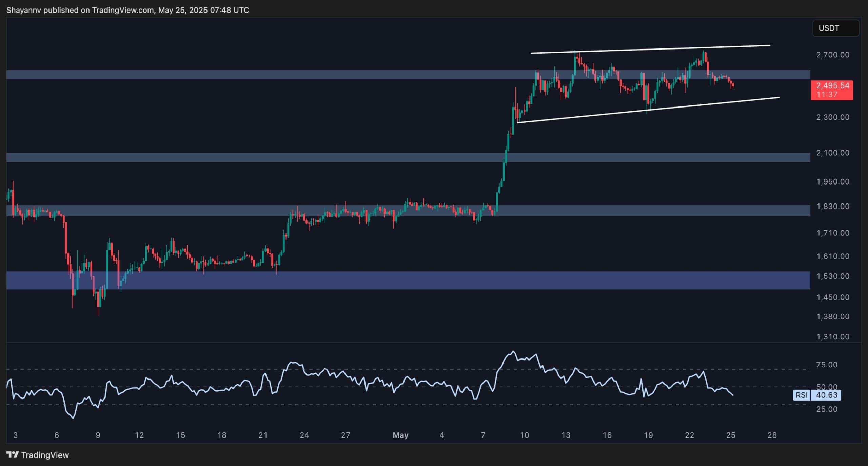Click the date 13 on the time axis
This screenshot has width=868, height=466.
(x=566, y=435)
